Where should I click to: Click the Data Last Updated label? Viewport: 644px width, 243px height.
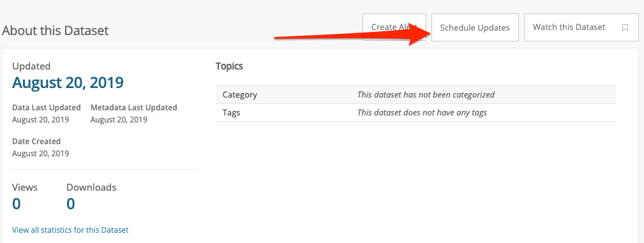(x=47, y=108)
